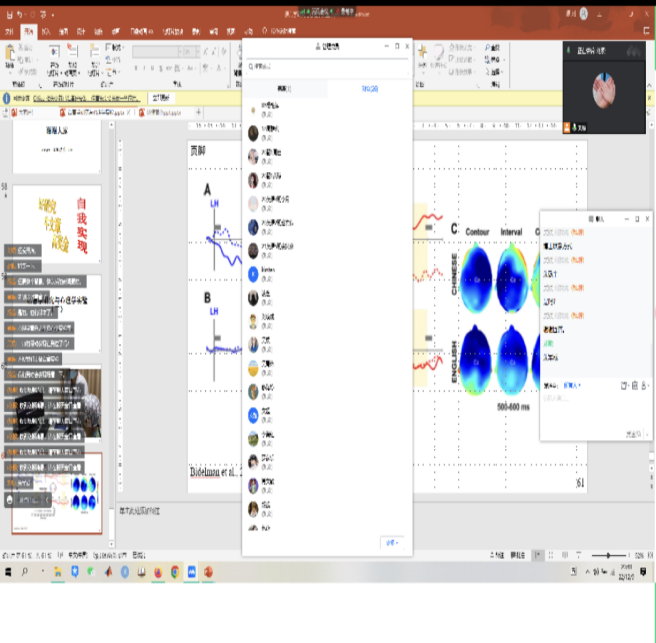The width and height of the screenshot is (656, 643).
Task: Open PowerPoint from the taskbar
Action: pyautogui.click(x=209, y=572)
